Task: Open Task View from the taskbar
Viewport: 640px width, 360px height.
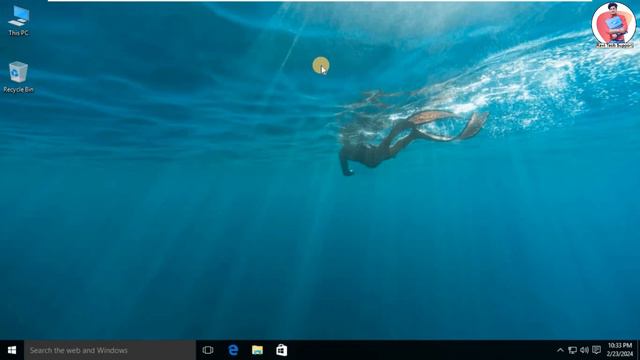Action: click(x=208, y=350)
